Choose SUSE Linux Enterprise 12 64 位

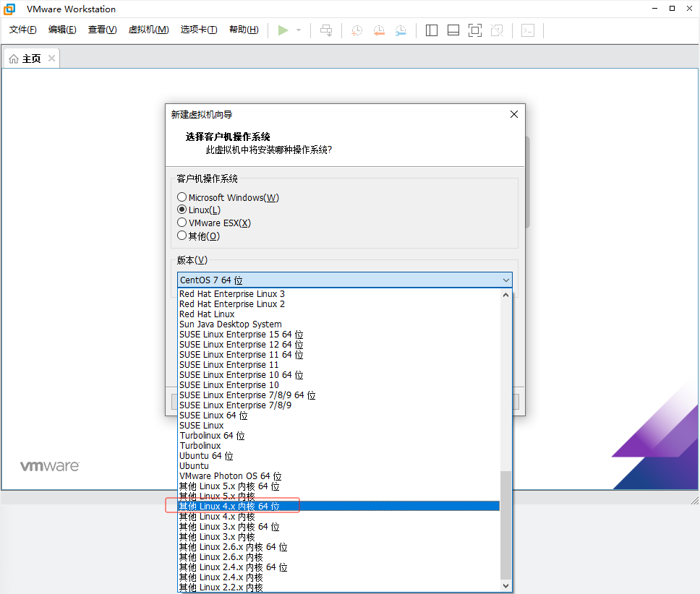click(x=339, y=345)
